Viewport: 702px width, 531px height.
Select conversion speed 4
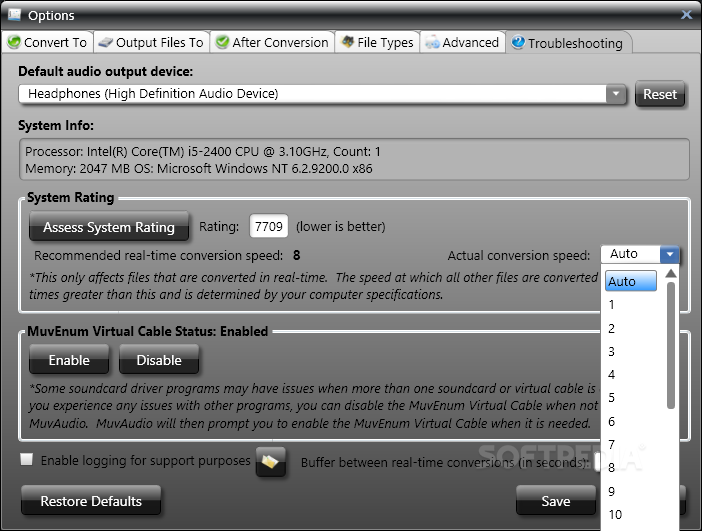point(631,375)
